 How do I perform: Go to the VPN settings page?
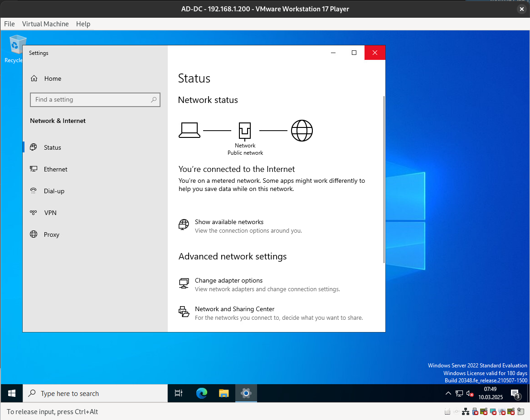point(50,213)
